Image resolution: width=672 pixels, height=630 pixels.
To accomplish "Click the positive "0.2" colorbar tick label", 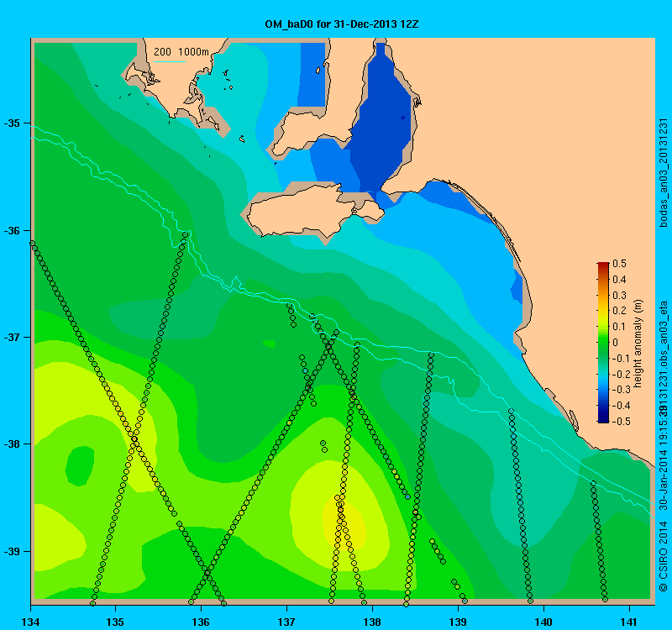I will click(x=619, y=311).
